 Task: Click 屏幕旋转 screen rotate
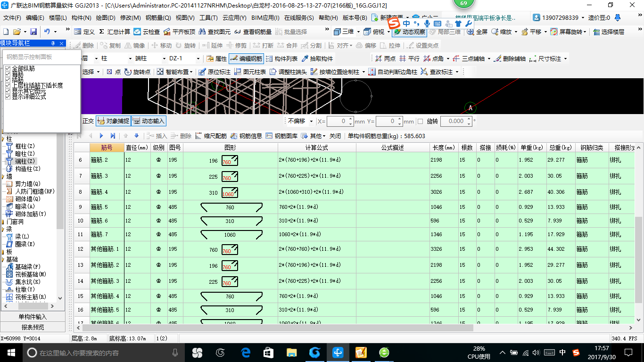tap(568, 32)
